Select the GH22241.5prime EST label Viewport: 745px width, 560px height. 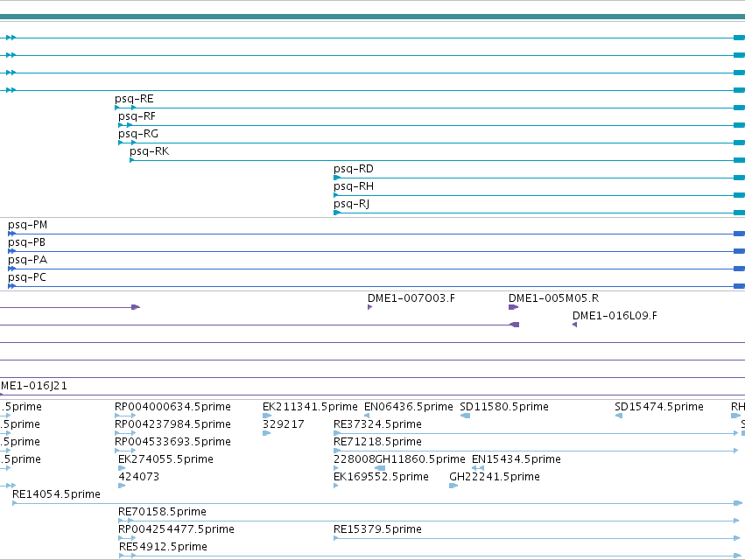point(495,477)
